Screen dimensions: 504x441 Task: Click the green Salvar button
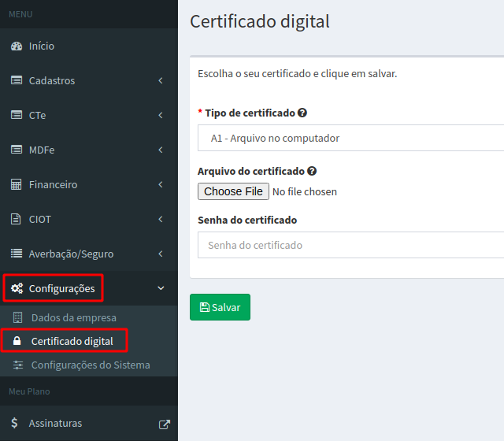click(220, 307)
